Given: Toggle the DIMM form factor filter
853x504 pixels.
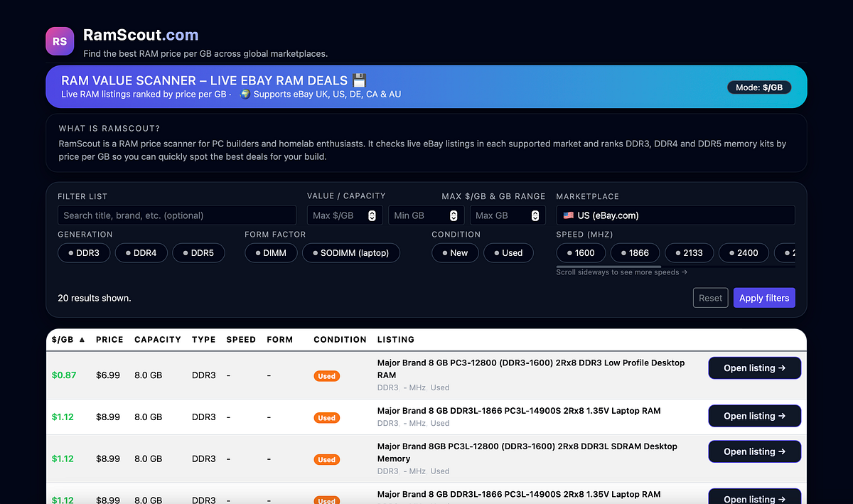Looking at the screenshot, I should 271,252.
